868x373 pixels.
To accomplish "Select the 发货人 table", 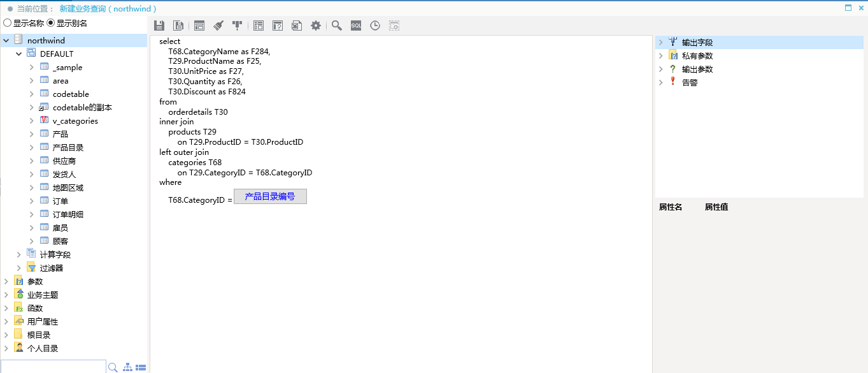I will [64, 174].
